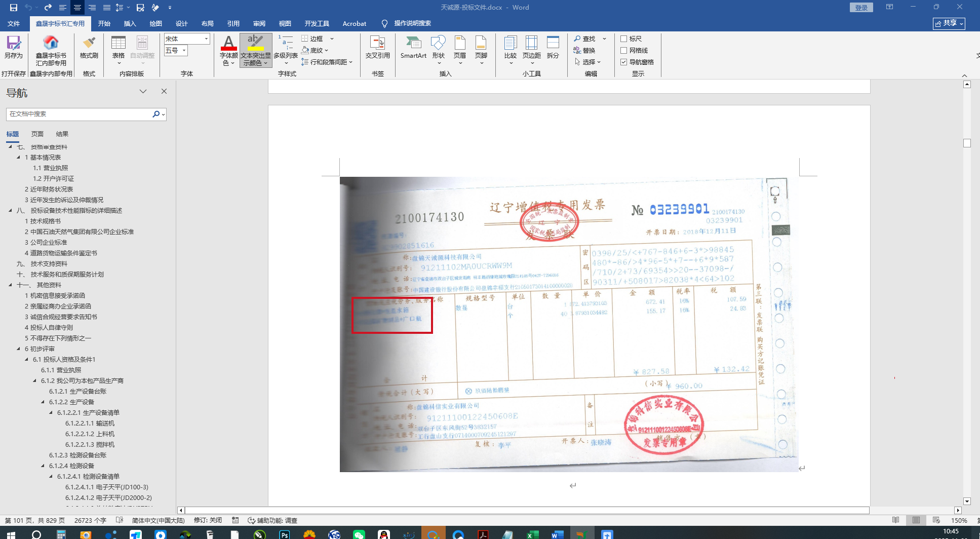Switch navigation pane to 结果 results tab

tap(62, 134)
